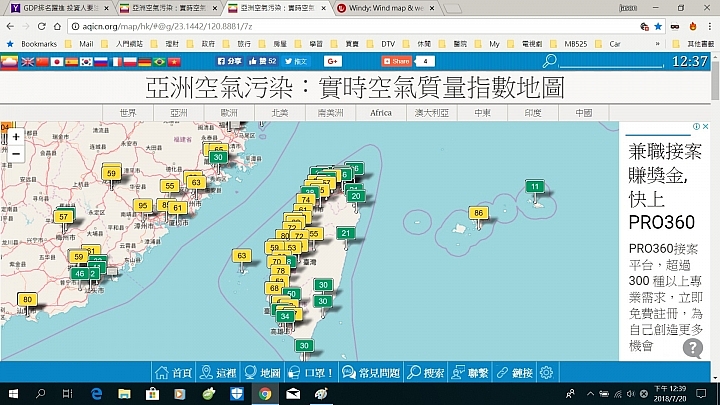Viewport: 720px width, 405px height.
Task: Click 這裡 location item in bottom menu
Action: tap(218, 372)
